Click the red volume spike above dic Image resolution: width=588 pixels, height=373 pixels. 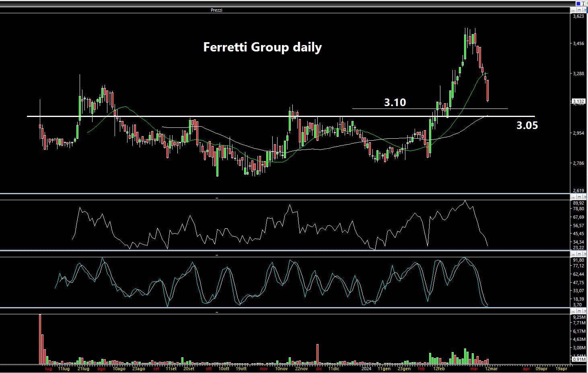(317, 354)
